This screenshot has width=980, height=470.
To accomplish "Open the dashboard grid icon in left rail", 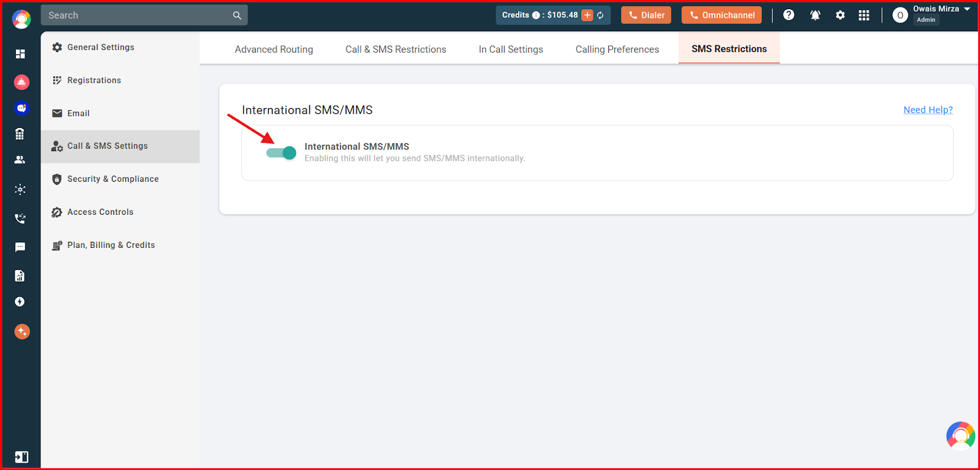I will (x=20, y=54).
